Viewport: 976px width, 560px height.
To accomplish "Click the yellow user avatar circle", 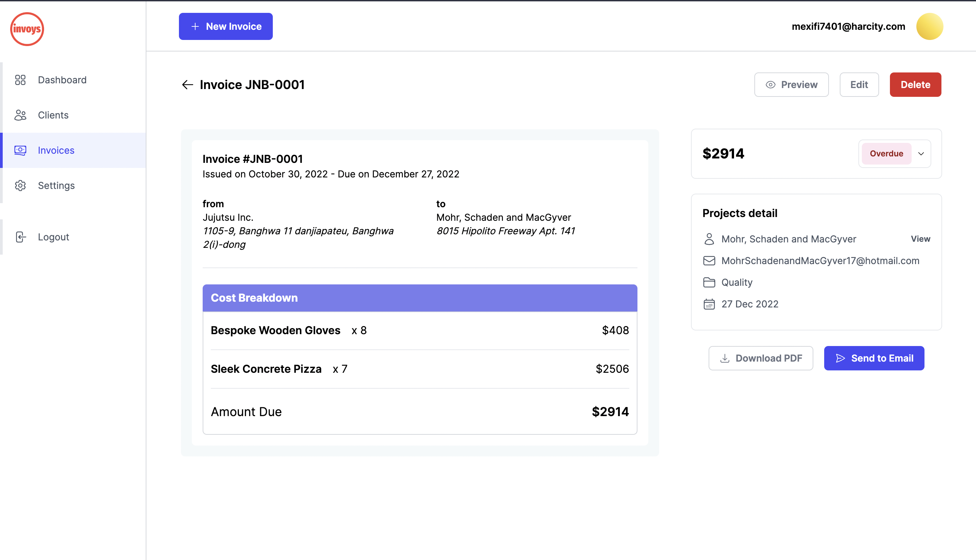I will pos(930,26).
